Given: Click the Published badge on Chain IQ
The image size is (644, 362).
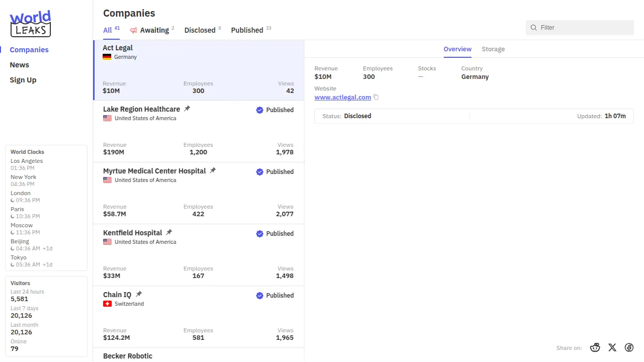Looking at the screenshot, I should click(x=275, y=296).
